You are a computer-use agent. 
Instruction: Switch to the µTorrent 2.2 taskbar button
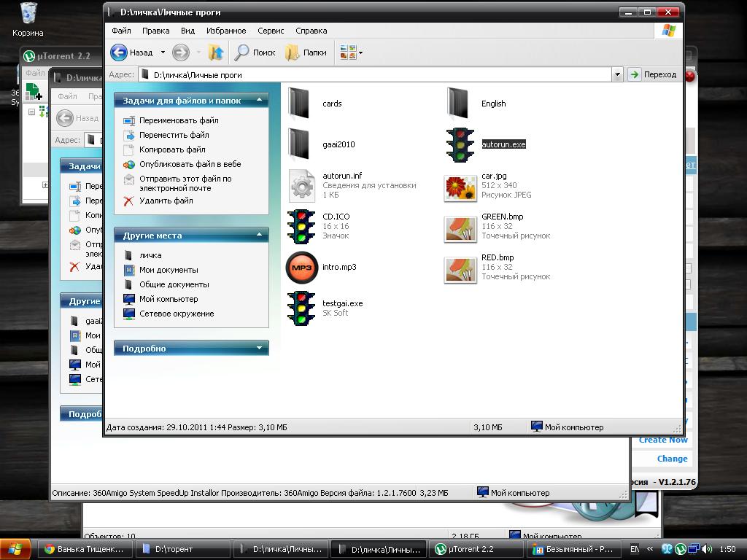coord(476,549)
